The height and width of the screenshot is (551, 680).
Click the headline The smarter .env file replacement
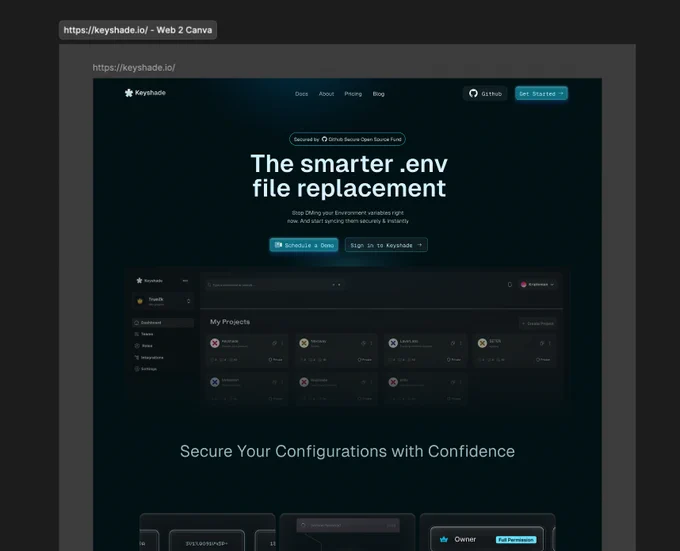click(349, 176)
